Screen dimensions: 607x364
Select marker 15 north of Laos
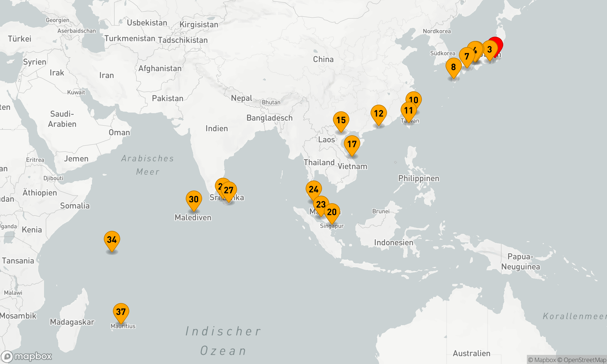coord(341,120)
